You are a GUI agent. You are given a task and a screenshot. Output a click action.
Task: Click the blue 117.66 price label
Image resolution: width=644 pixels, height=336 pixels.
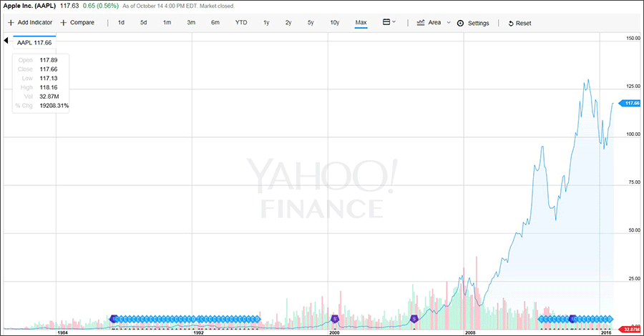pos(630,103)
